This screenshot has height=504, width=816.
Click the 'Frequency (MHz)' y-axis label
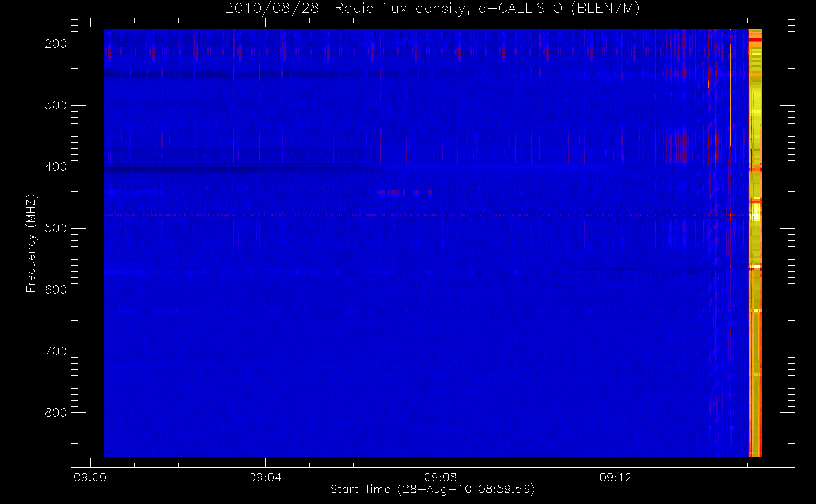coord(31,243)
